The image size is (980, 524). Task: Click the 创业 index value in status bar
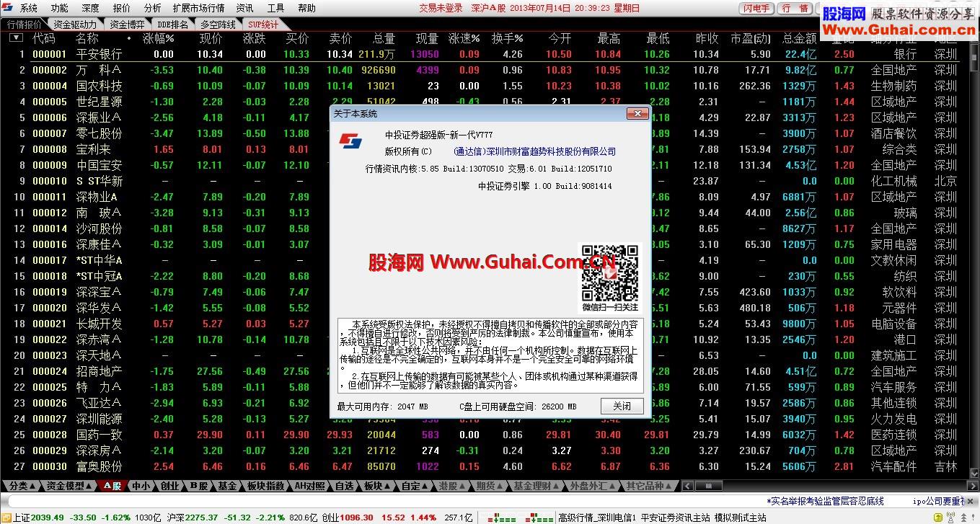click(x=356, y=518)
